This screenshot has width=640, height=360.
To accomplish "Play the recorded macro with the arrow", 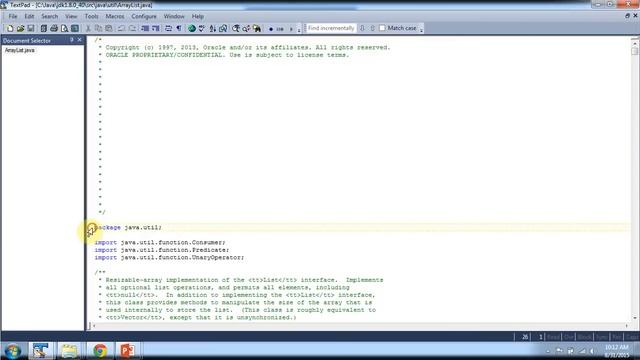I will point(291,29).
